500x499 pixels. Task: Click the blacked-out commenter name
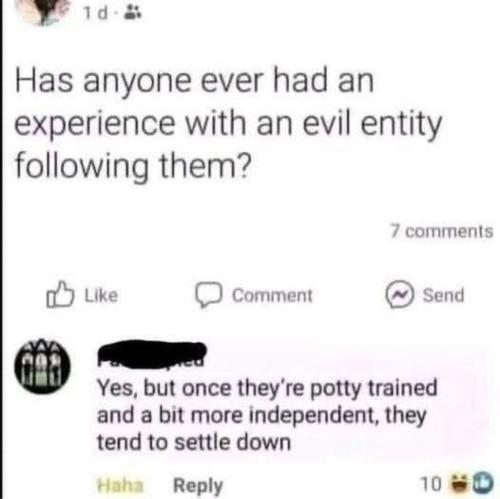152,354
